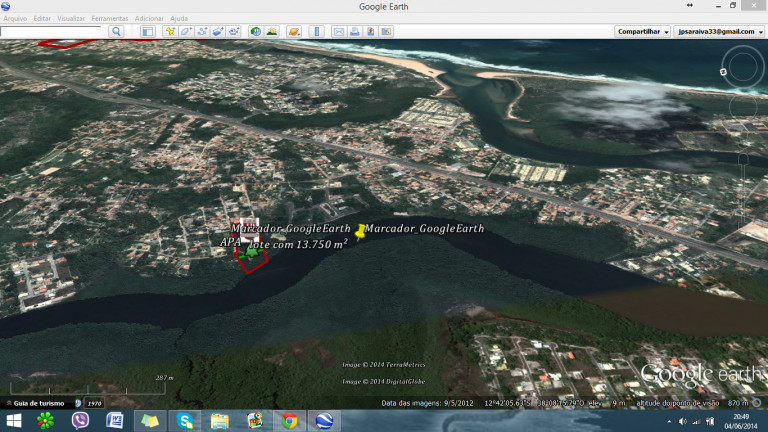Click the clock icon beside 1970

[x=78, y=404]
